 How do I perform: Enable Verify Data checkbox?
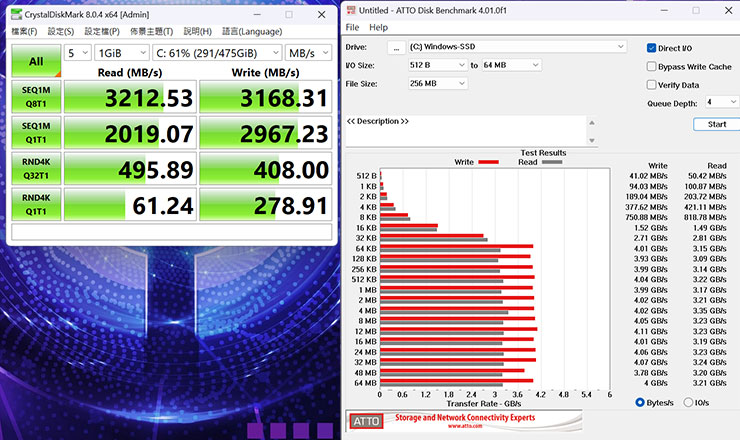point(651,85)
